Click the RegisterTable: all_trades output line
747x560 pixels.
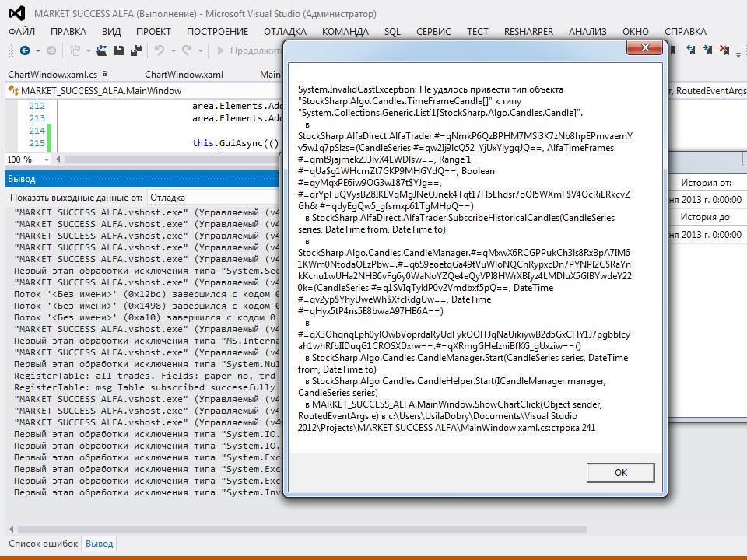[x=146, y=376]
